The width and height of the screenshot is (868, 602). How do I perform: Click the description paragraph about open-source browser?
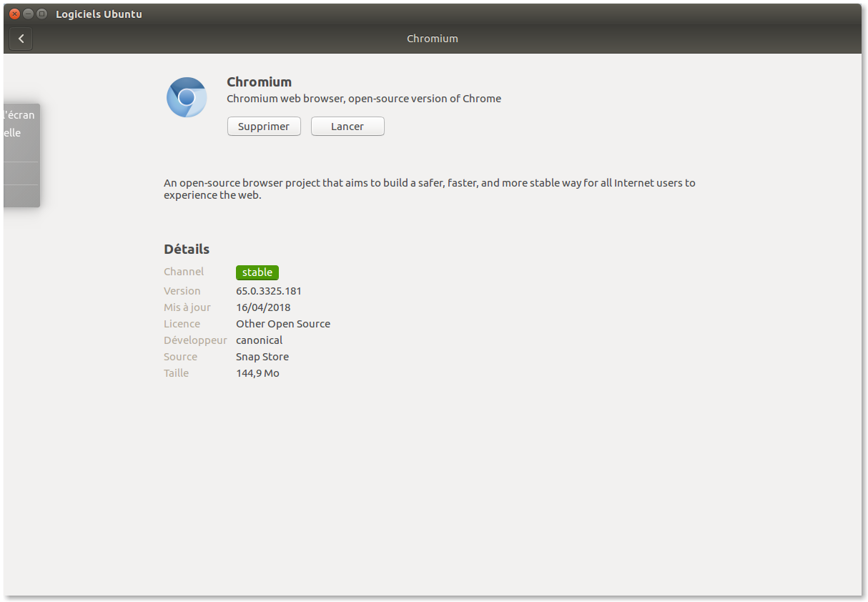[430, 189]
